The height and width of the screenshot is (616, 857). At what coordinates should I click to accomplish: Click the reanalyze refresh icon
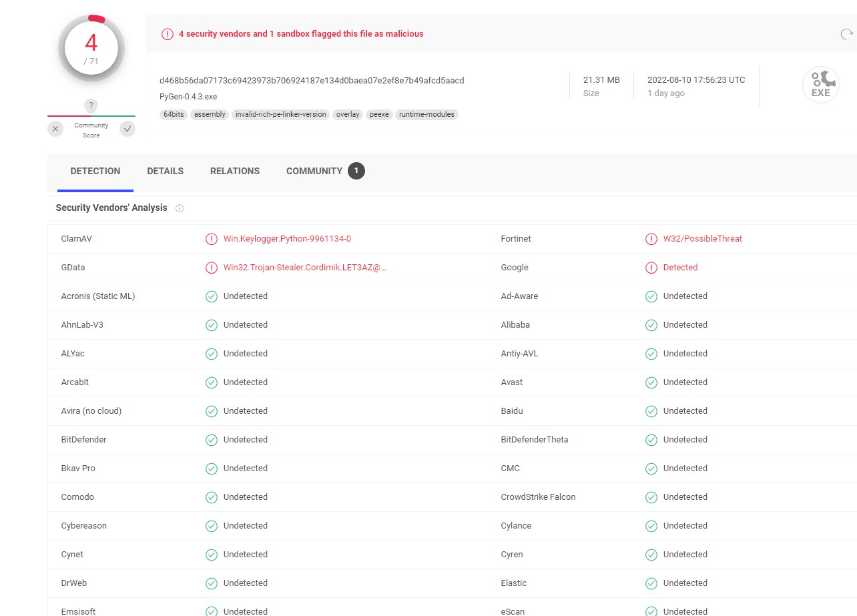pos(846,34)
